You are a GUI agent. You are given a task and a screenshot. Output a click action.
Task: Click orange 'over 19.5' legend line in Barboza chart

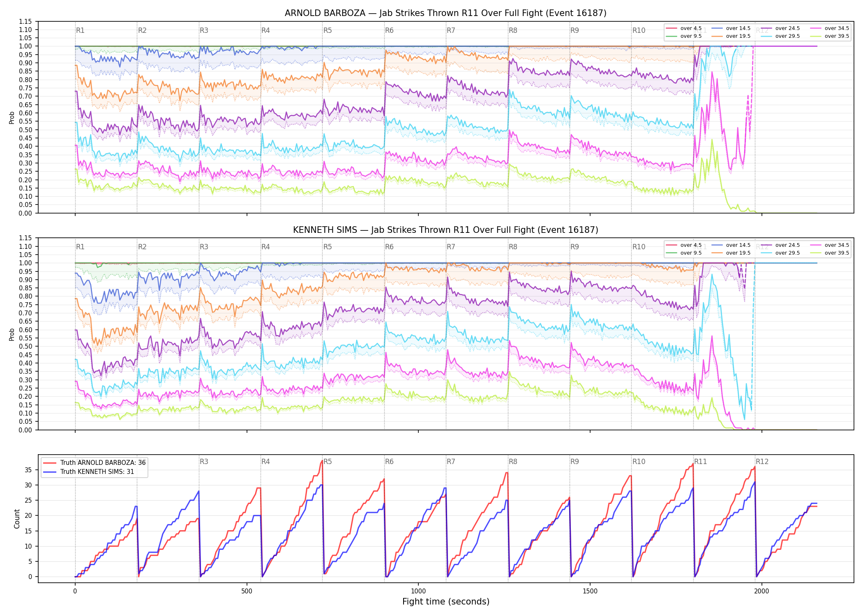click(x=717, y=36)
